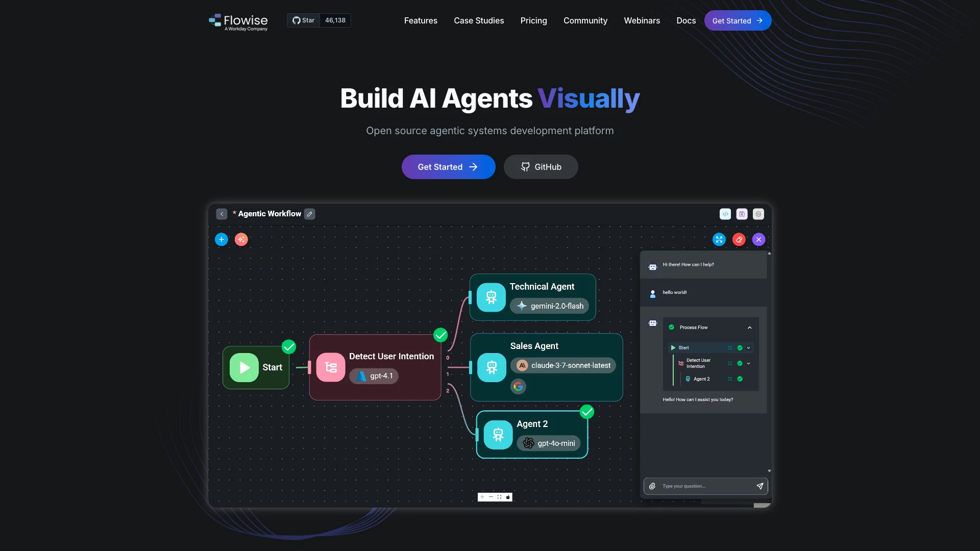980x551 pixels.
Task: Open the code embed icon in workflow header
Action: (725, 214)
